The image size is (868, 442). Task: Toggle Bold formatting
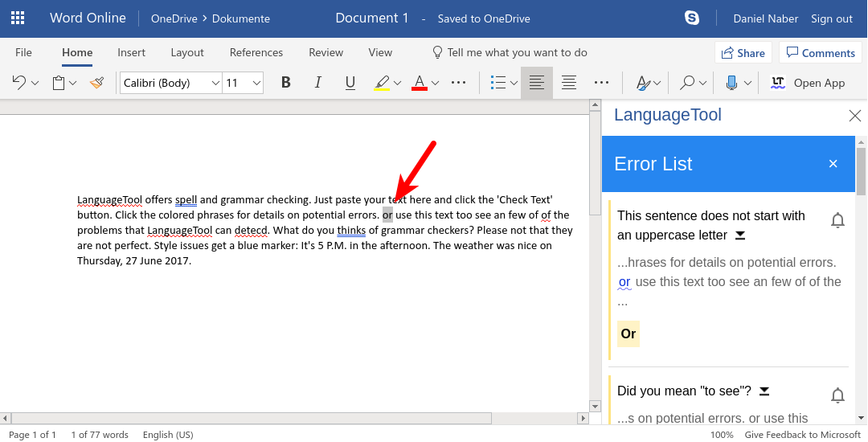[285, 82]
